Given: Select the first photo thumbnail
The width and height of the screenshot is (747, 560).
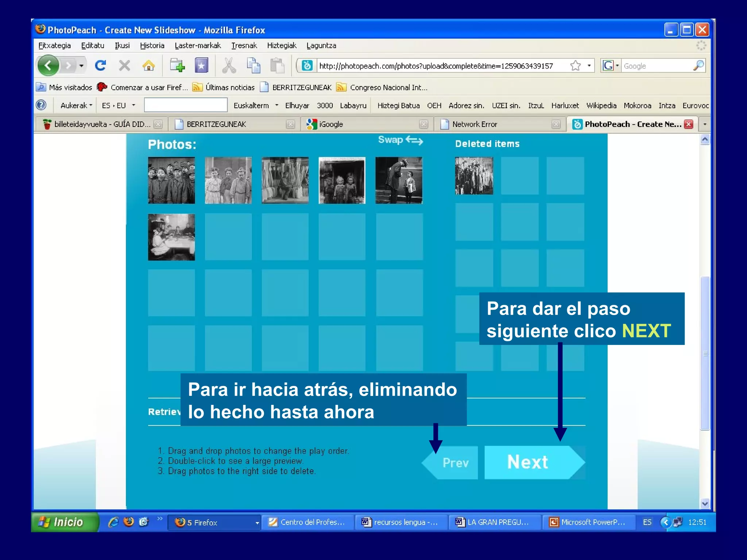Looking at the screenshot, I should coord(171,180).
